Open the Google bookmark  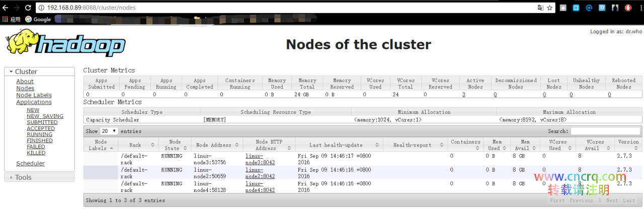tap(38, 19)
